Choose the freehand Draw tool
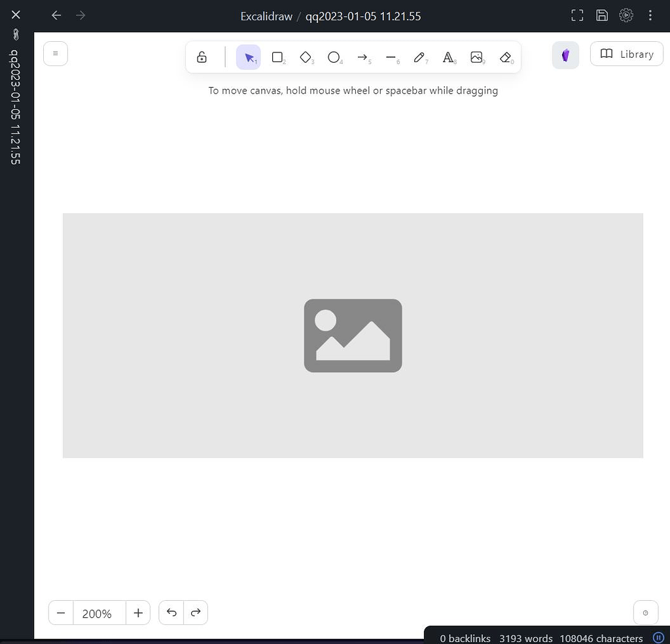670x644 pixels. coord(420,57)
